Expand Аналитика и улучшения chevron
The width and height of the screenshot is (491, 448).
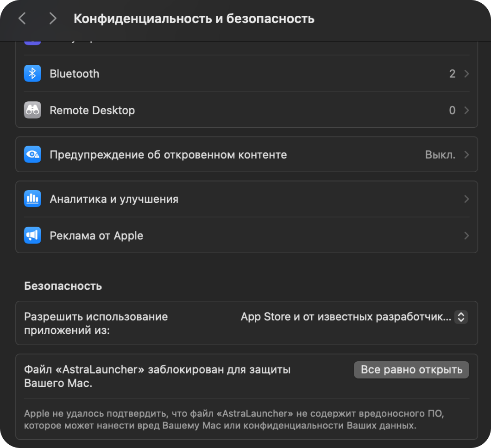point(466,199)
